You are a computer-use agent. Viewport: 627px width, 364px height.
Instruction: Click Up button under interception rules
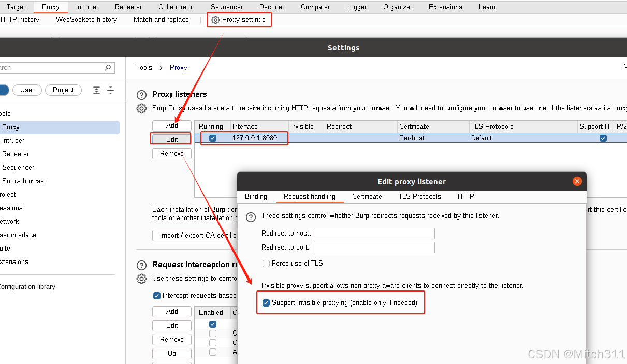172,354
